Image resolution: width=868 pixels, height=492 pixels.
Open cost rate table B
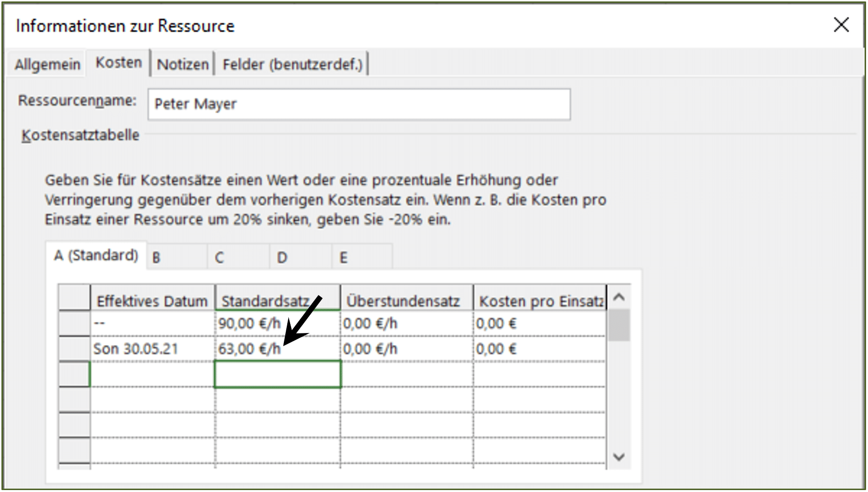point(177,257)
